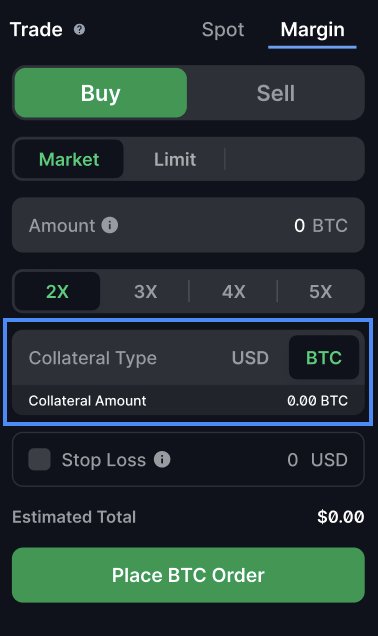This screenshot has height=636, width=378.
Task: Switch to the Sell side
Action: (276, 93)
